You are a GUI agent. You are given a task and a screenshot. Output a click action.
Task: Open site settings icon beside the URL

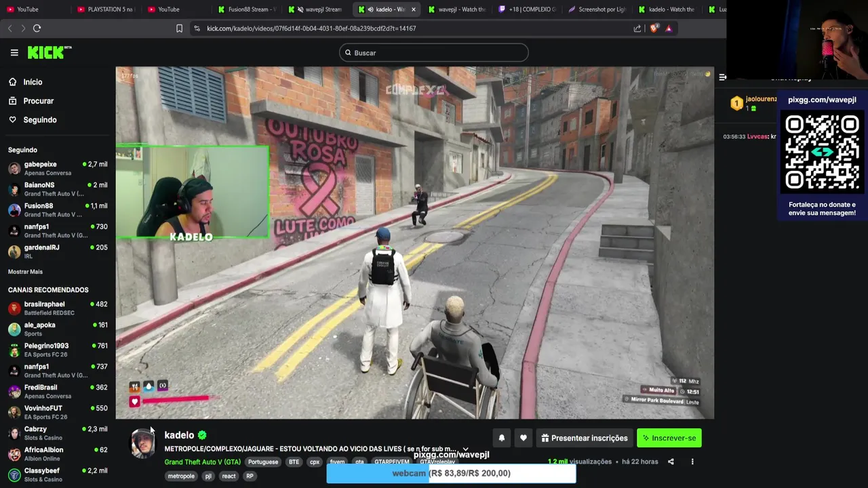pos(197,28)
